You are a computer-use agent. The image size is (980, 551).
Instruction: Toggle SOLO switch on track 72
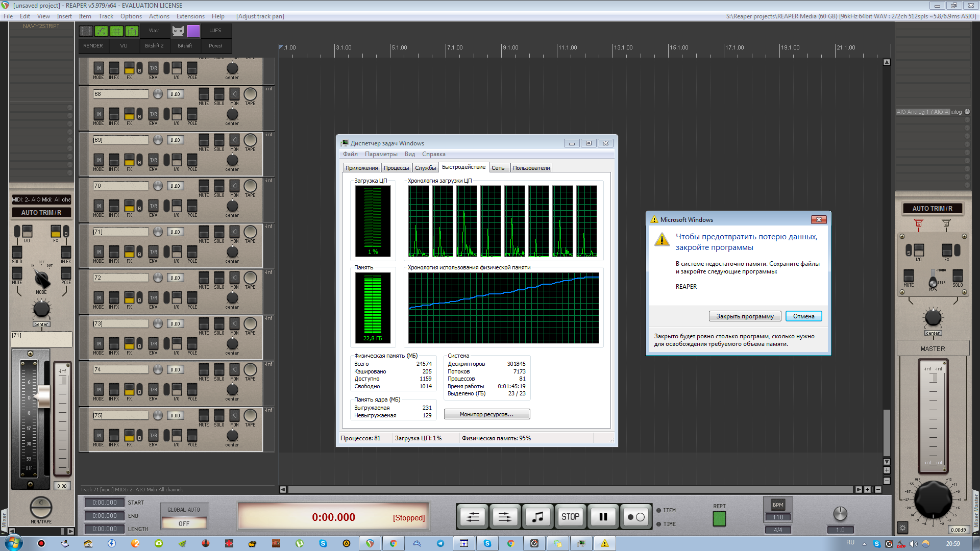point(219,278)
